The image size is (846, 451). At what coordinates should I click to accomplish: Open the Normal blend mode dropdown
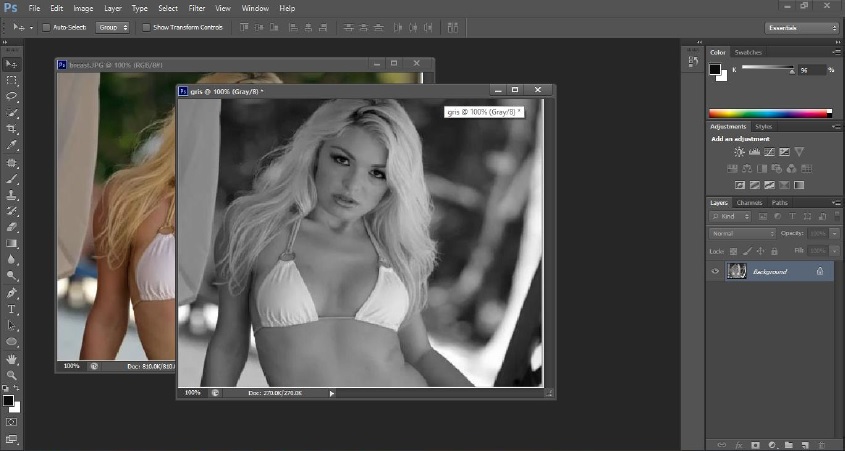coord(741,233)
